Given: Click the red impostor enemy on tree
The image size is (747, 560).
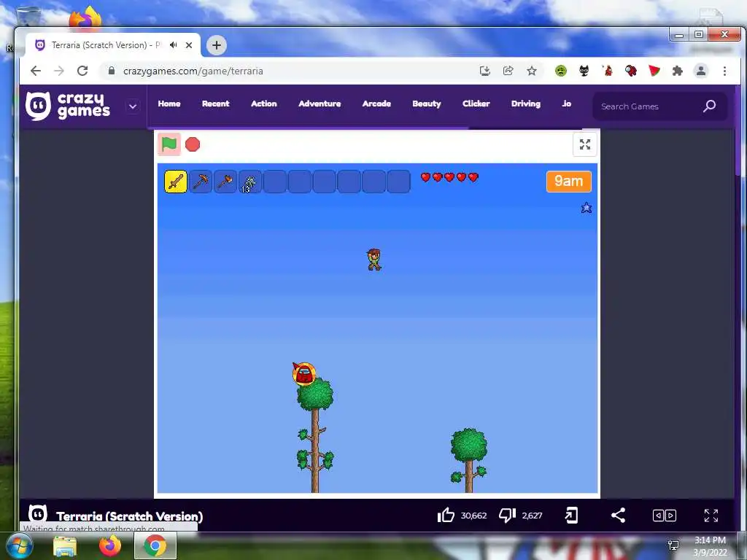Looking at the screenshot, I should pos(304,374).
